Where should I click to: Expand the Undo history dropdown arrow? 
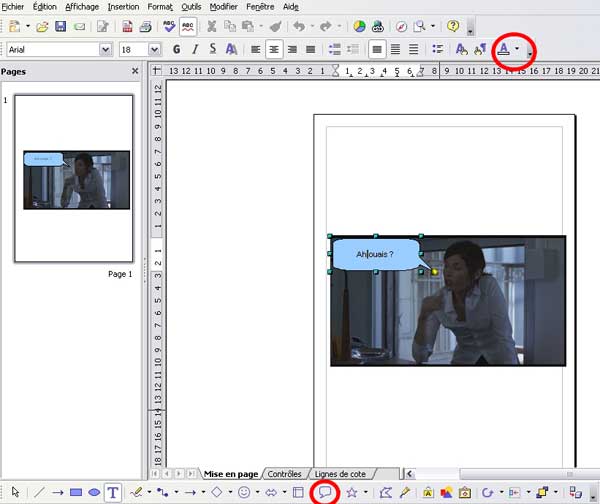pos(312,26)
